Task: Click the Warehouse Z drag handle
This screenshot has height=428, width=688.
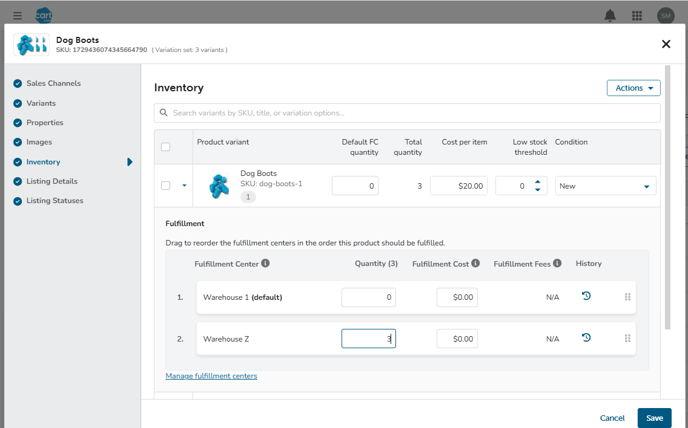Action: 628,338
